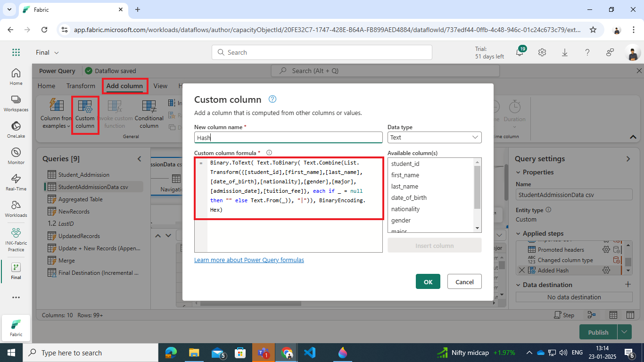This screenshot has height=362, width=644.
Task: Open the notifications bell icon
Action: 520,52
